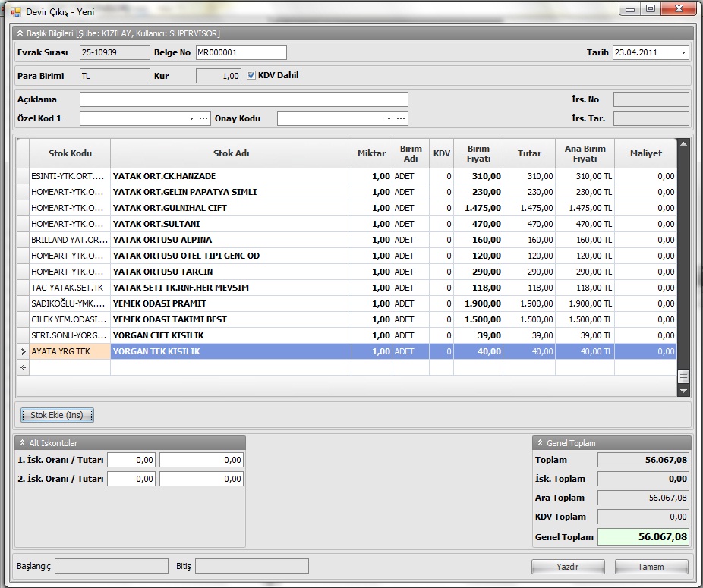The image size is (703, 588).
Task: Open the Özel Kod 1 dropdown arrow
Action: point(191,118)
